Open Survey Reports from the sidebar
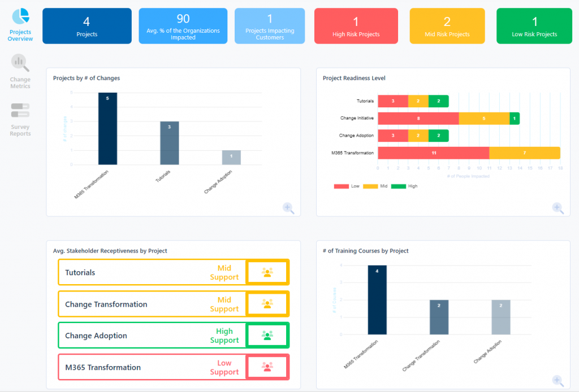Image resolution: width=579 pixels, height=392 pixels. [20, 117]
